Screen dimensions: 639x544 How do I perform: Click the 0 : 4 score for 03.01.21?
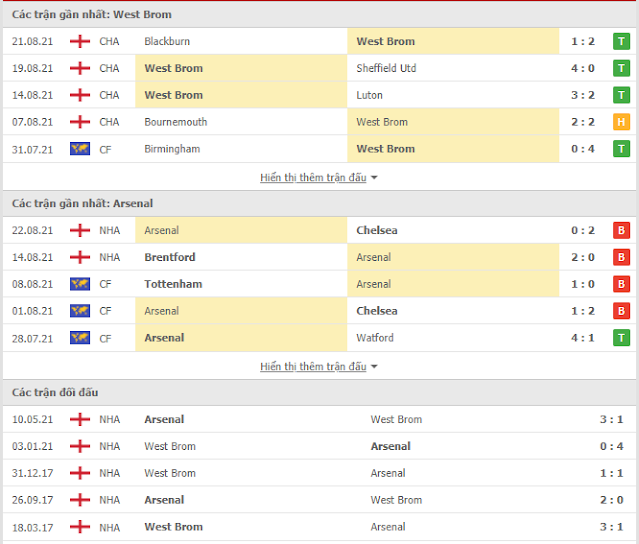611,446
